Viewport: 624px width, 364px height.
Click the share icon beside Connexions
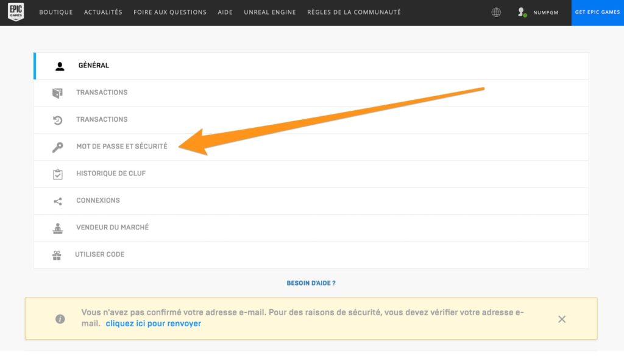[x=58, y=201]
